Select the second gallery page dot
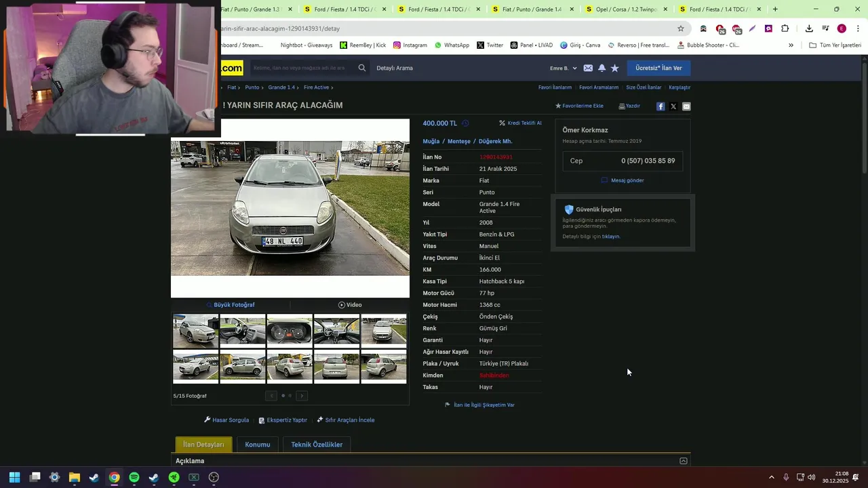 [x=290, y=396]
